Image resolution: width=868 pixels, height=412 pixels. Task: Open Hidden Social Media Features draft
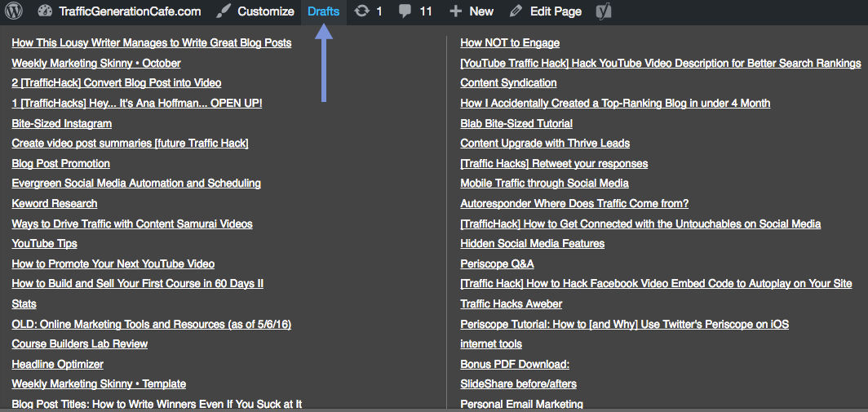click(x=533, y=244)
